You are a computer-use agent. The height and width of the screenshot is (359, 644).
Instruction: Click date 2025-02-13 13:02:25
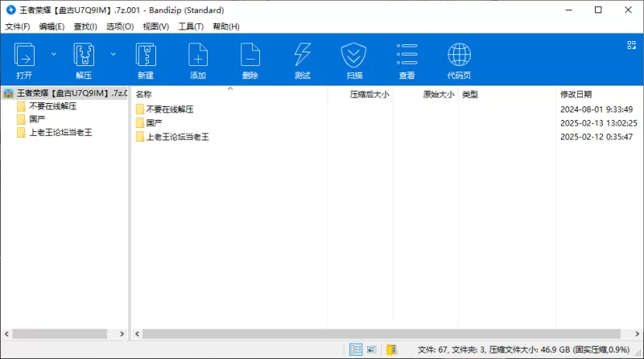(x=599, y=123)
